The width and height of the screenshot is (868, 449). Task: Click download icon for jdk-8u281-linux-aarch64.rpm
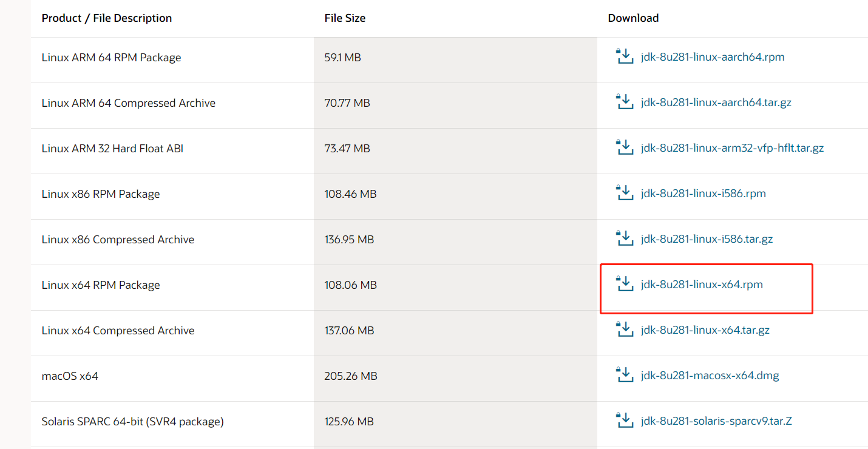tap(624, 56)
